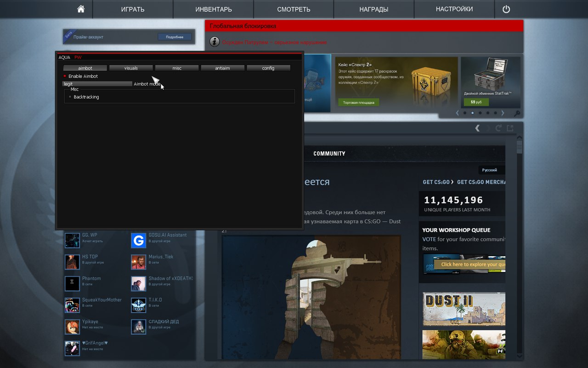Go to previous store carousel page arrow

click(x=458, y=113)
